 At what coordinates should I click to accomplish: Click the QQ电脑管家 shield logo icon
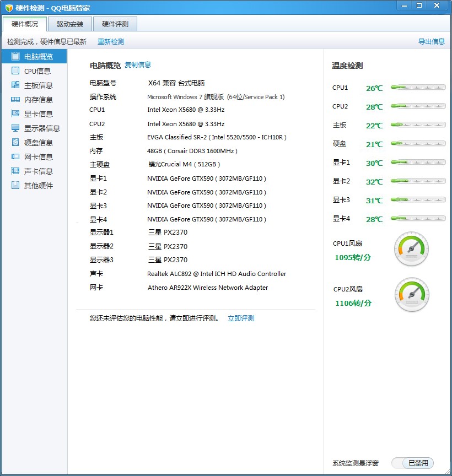[x=9, y=8]
